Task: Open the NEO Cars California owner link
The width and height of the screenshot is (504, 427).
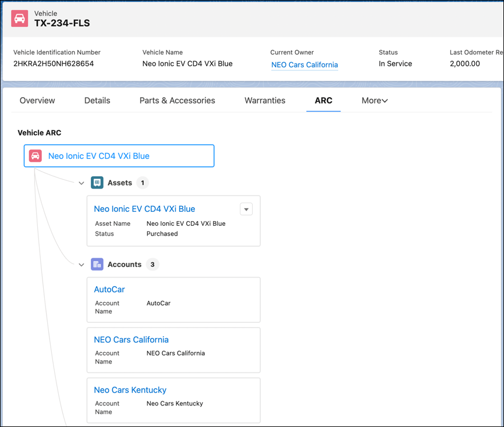Action: (x=304, y=65)
